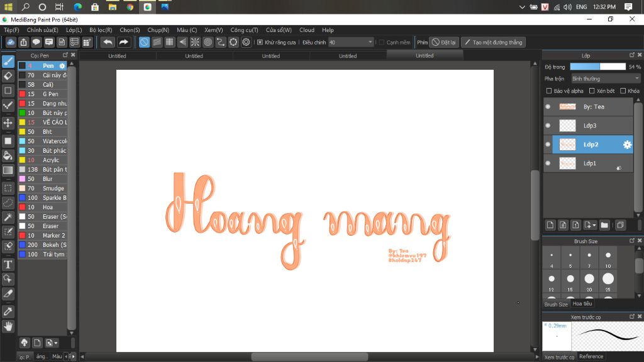The height and width of the screenshot is (362, 644).
Task: Pick the Eyedropper tool
Action: point(8,312)
